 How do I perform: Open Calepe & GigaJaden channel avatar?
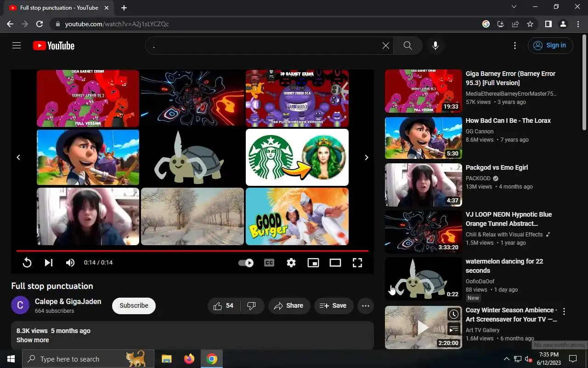(20, 305)
